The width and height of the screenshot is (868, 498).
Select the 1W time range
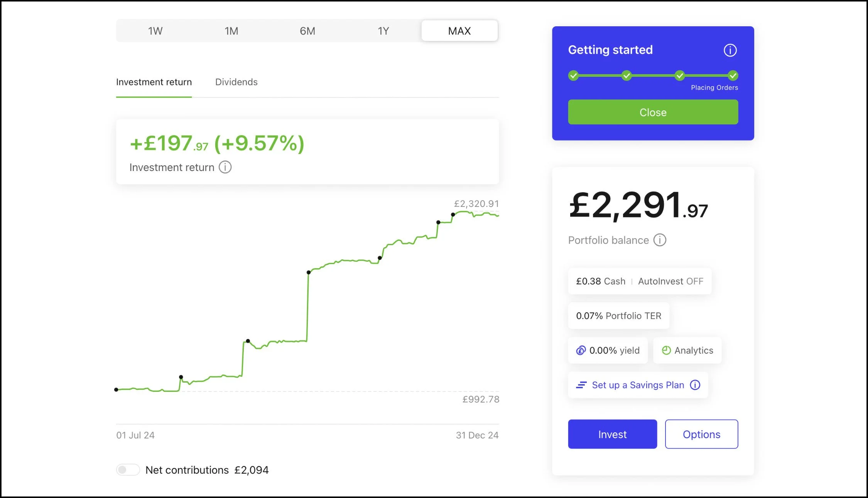coord(155,31)
